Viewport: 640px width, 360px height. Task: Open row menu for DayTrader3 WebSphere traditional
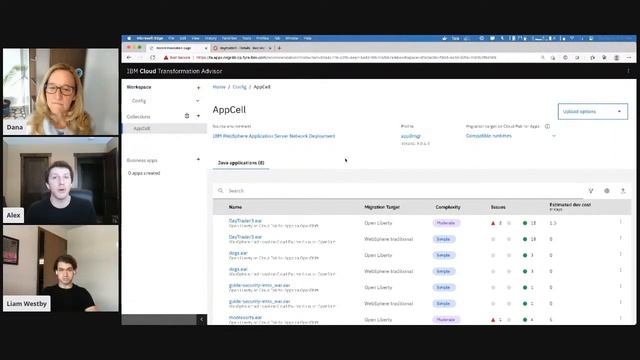(620, 238)
